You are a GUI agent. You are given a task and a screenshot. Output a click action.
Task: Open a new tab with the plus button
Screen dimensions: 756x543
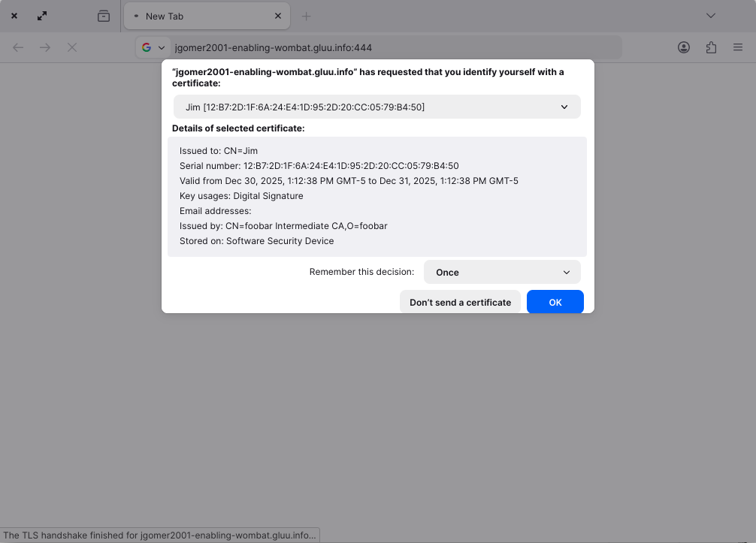306,15
